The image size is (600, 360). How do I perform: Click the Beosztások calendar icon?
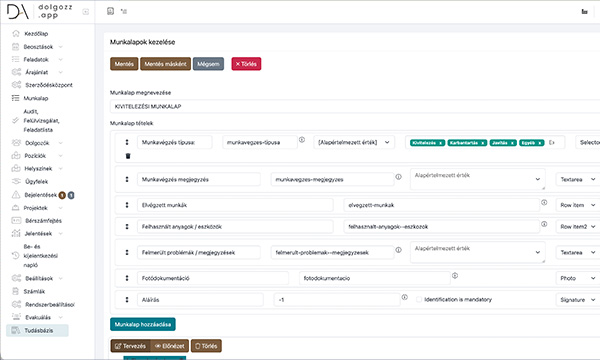tap(15, 47)
